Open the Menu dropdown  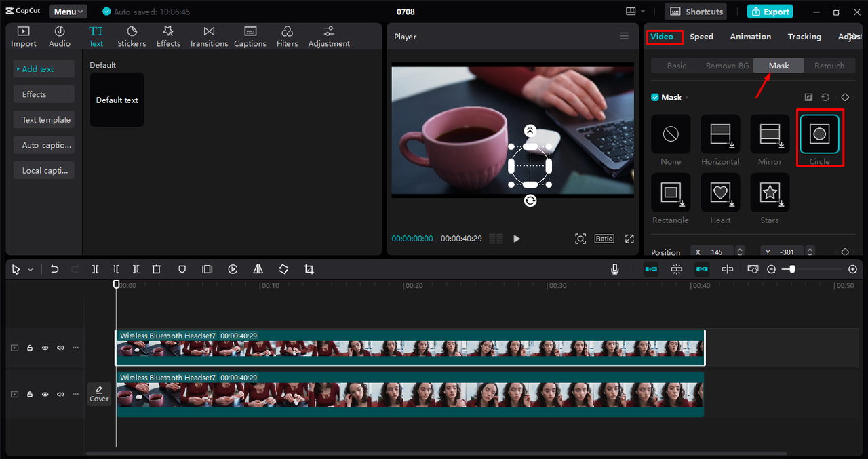(x=68, y=12)
